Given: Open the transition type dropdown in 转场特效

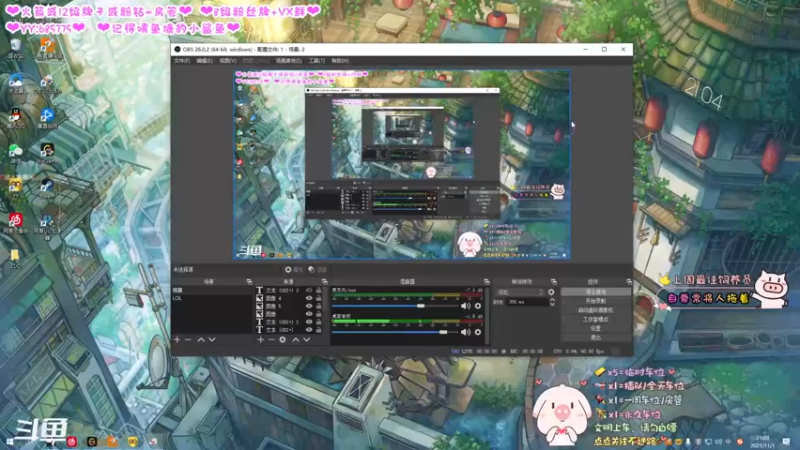Looking at the screenshot, I should point(520,292).
